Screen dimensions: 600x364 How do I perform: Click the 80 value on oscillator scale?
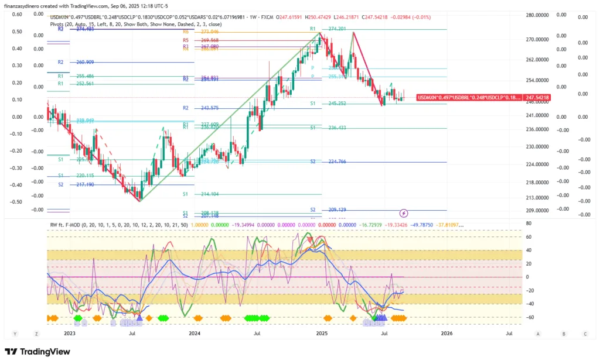[x=529, y=224]
